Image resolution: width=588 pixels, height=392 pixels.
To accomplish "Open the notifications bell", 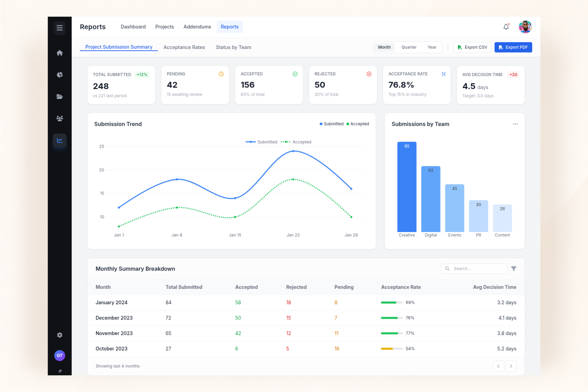I will (x=506, y=27).
